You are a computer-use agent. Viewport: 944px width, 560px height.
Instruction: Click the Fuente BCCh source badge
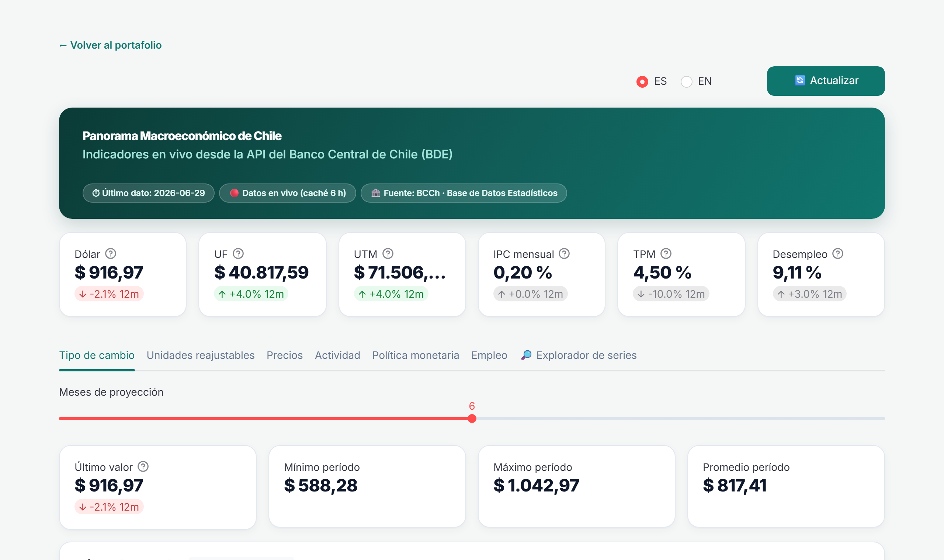464,193
